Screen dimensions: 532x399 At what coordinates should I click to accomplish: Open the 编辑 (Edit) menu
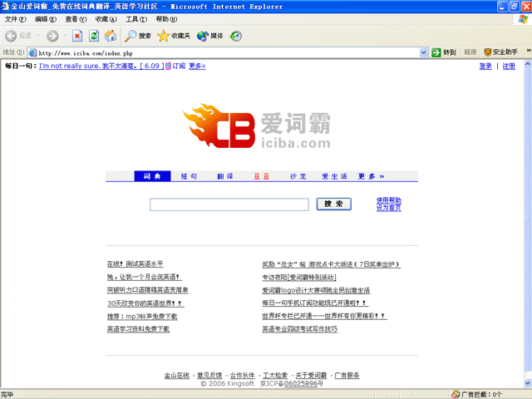tap(46, 19)
